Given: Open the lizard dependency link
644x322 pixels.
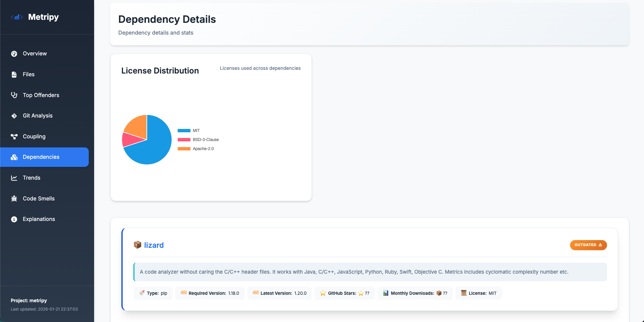Looking at the screenshot, I should [x=154, y=245].
